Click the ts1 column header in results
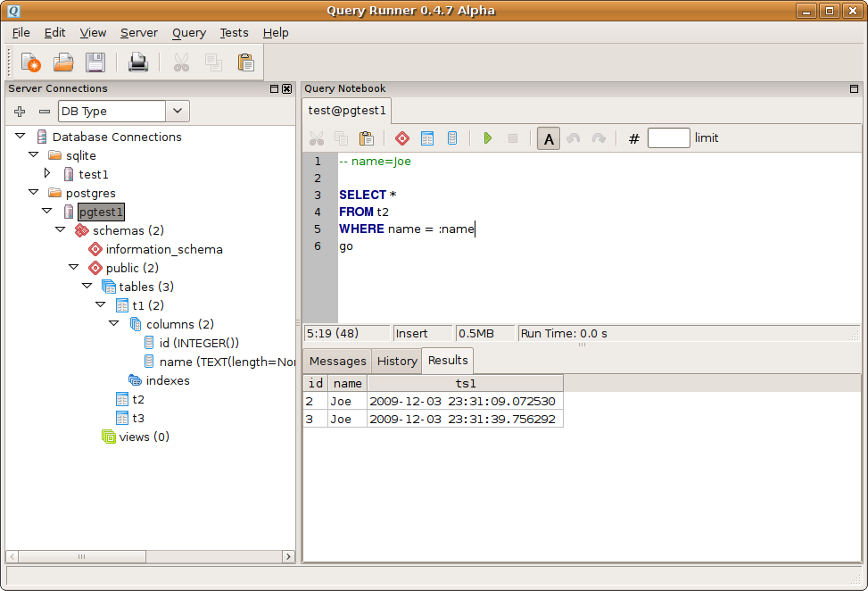The height and width of the screenshot is (591, 868). click(x=466, y=383)
